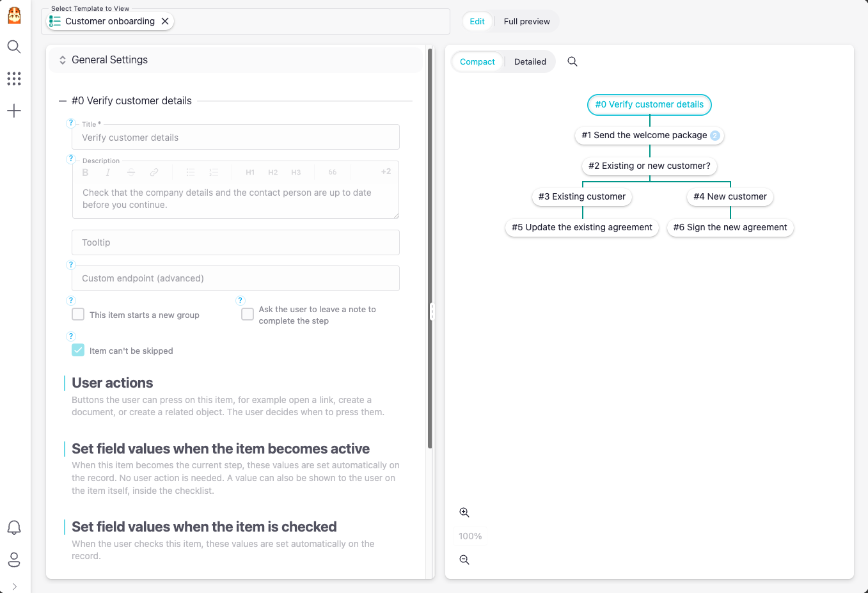Apply H3 heading in Description
The height and width of the screenshot is (593, 868).
[296, 172]
